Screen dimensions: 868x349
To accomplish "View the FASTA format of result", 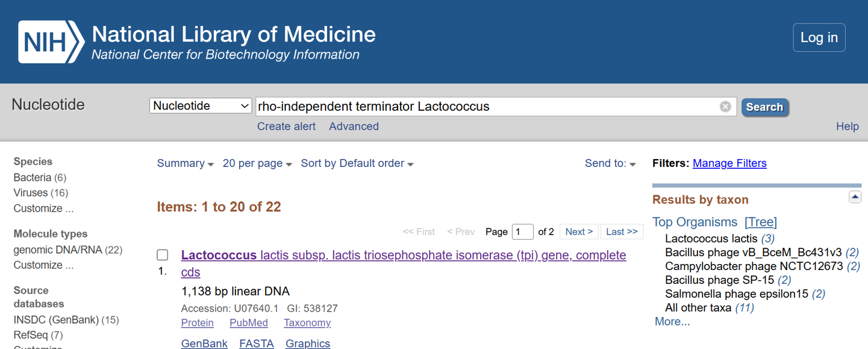I will [x=257, y=344].
